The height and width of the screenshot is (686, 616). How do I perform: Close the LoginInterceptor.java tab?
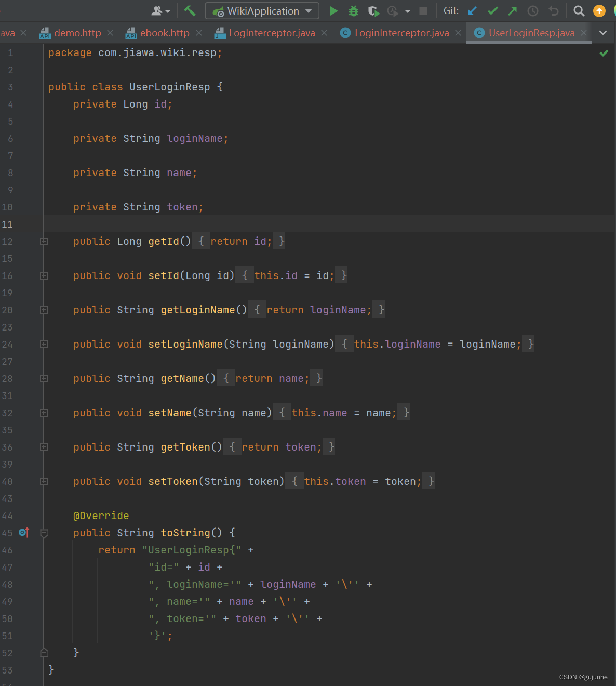[458, 33]
